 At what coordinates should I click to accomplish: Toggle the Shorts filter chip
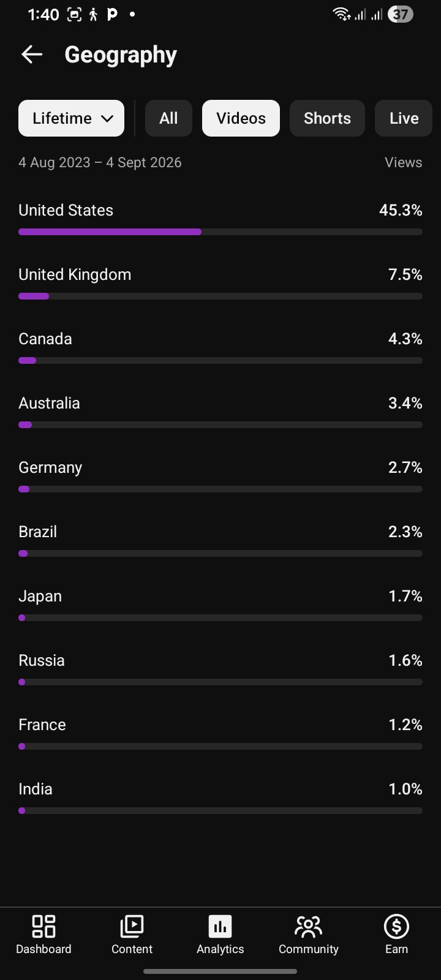click(327, 118)
